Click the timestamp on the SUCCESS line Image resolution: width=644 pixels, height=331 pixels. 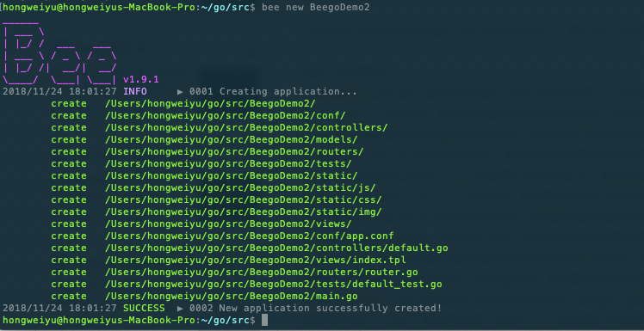59,308
